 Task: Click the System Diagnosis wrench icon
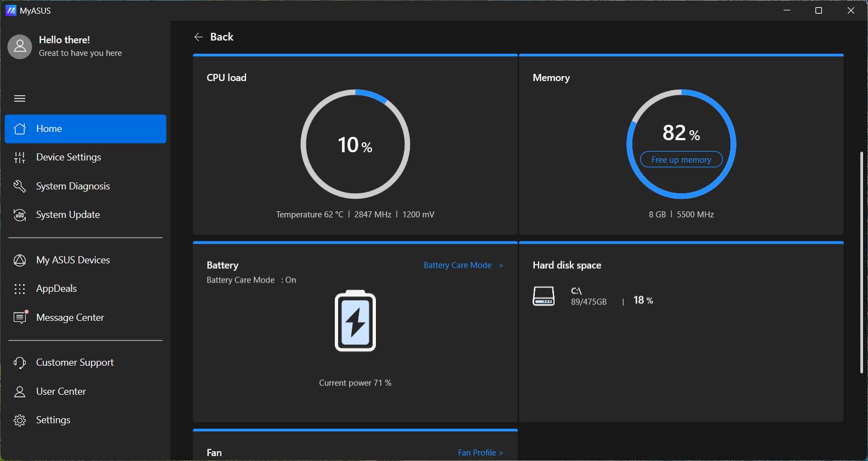click(20, 186)
